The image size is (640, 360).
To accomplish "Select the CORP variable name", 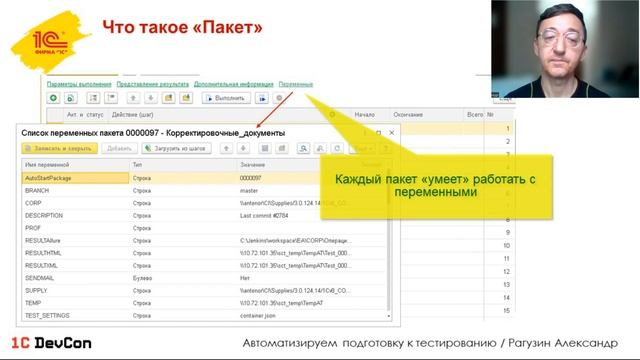I will coord(33,203).
